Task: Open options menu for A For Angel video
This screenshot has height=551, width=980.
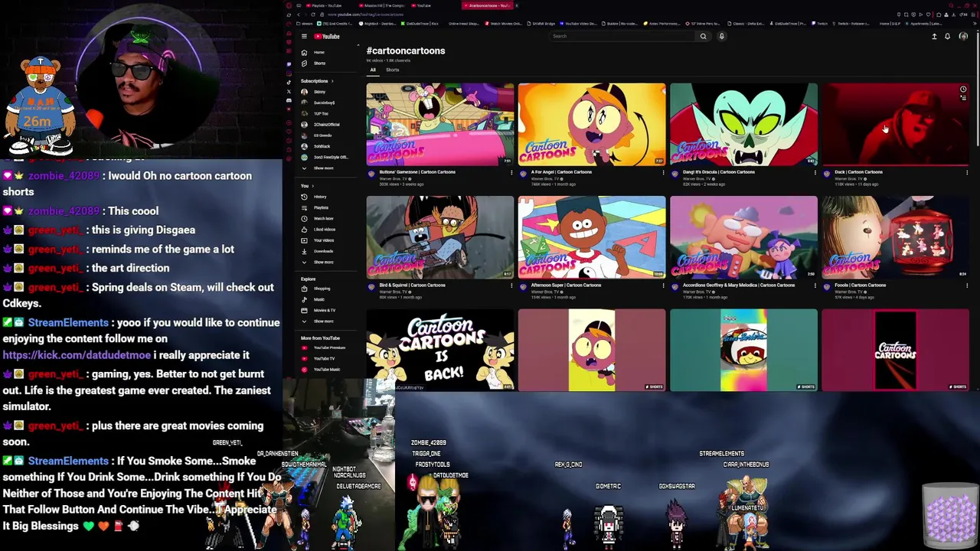Action: tap(663, 173)
